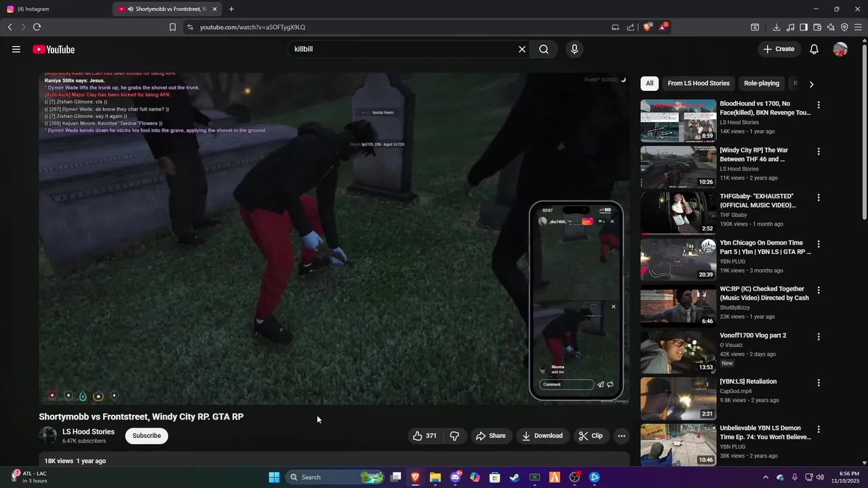This screenshot has height=488, width=868.
Task: Clear the killbill search text
Action: pyautogui.click(x=522, y=49)
